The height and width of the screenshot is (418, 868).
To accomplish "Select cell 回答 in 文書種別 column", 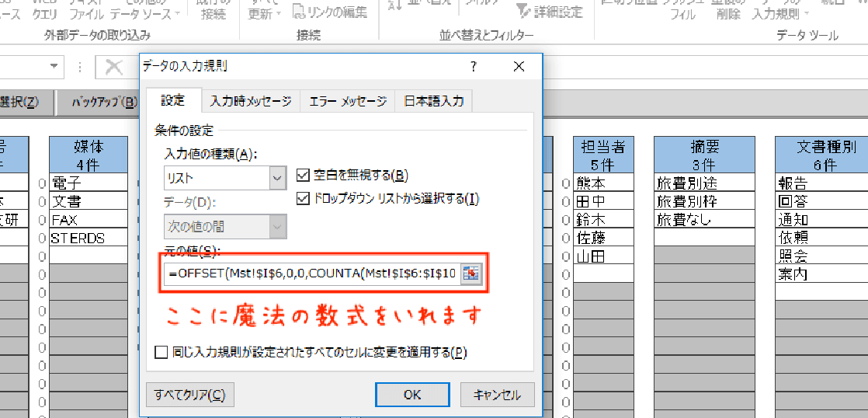I will 821,200.
